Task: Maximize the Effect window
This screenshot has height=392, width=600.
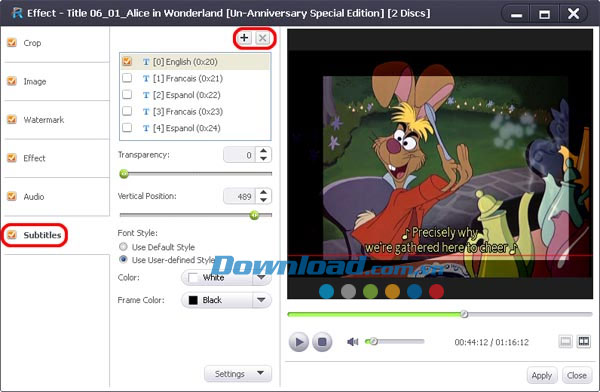Action: (x=544, y=14)
